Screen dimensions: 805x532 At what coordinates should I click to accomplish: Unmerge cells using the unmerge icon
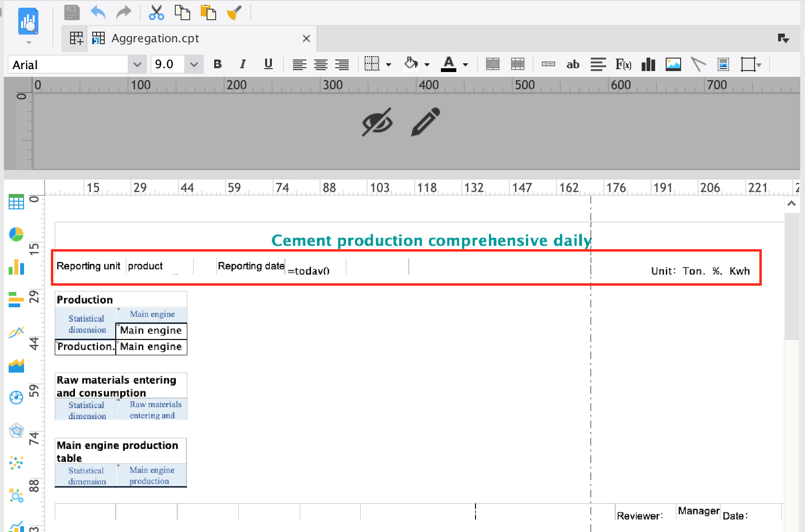coord(518,64)
